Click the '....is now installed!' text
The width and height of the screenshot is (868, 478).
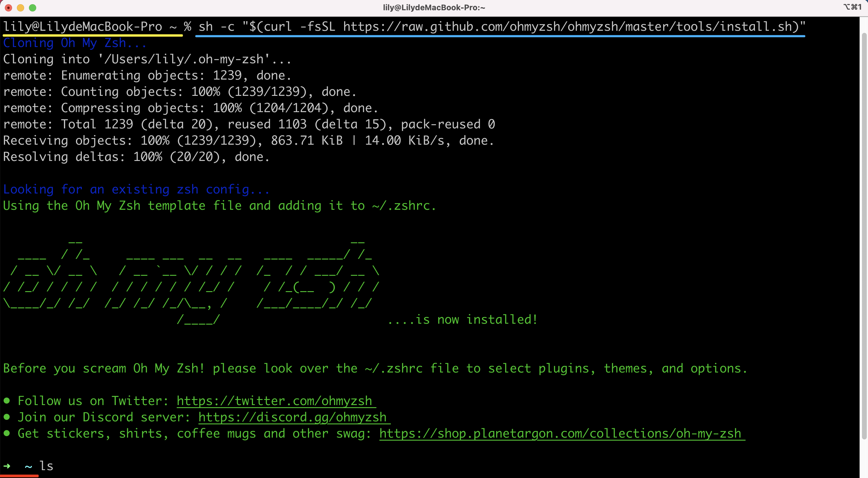point(462,319)
